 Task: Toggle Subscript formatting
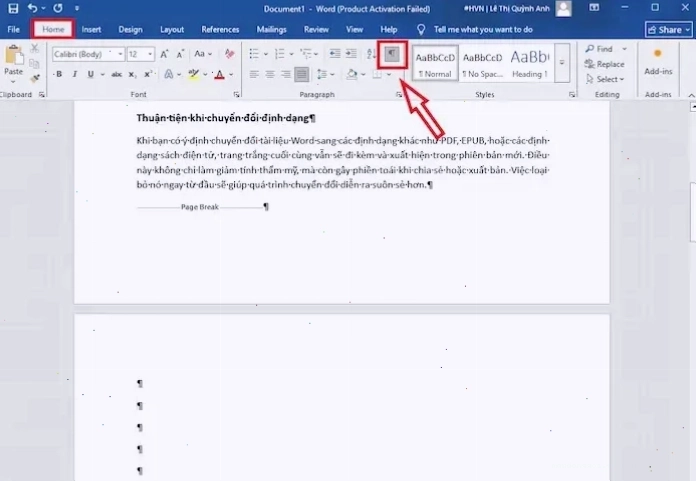132,74
